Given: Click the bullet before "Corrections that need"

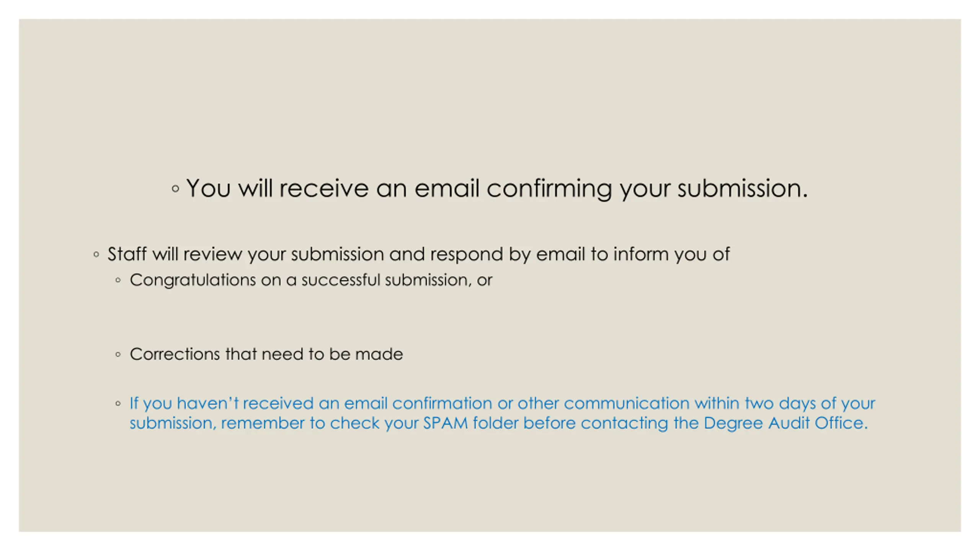Looking at the screenshot, I should tap(118, 355).
